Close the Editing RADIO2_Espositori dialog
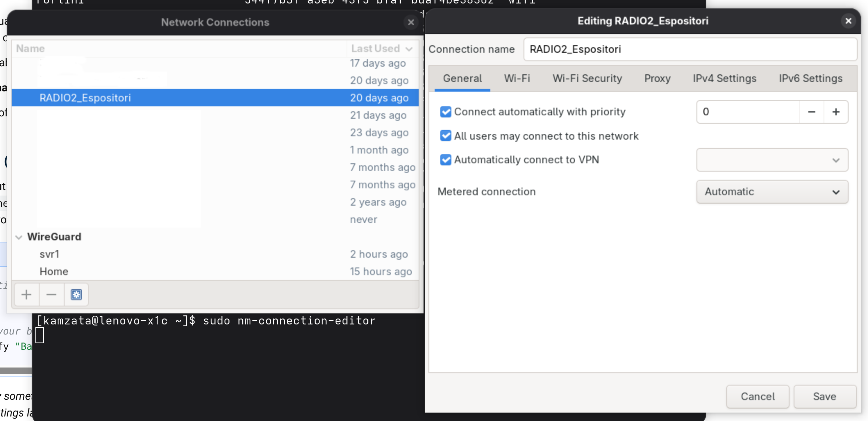The height and width of the screenshot is (421, 868). tap(848, 21)
